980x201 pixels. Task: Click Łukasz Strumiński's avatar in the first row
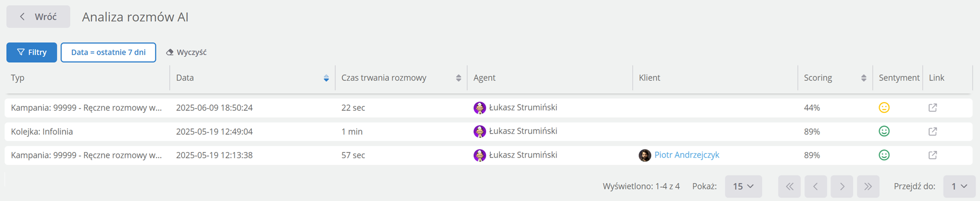[x=480, y=108]
